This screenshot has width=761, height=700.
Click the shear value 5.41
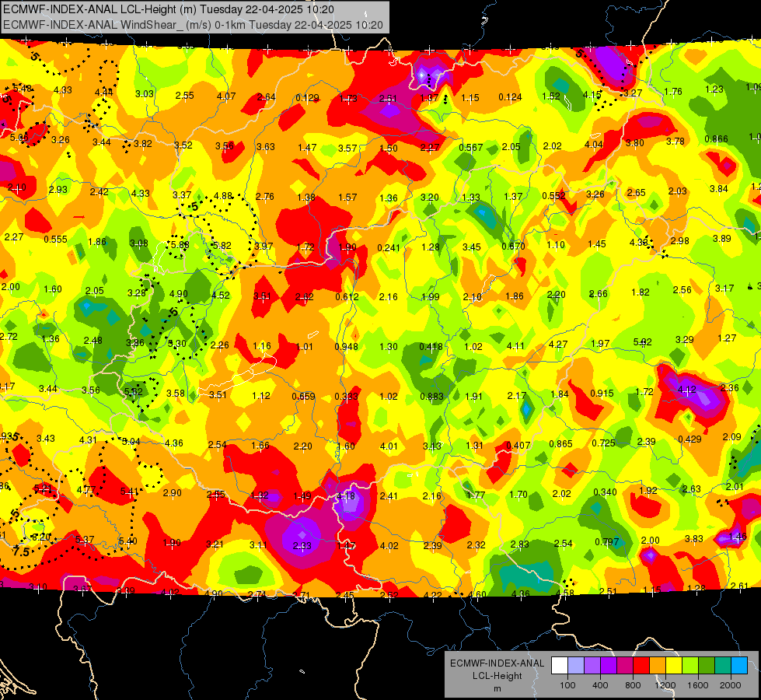(x=129, y=492)
